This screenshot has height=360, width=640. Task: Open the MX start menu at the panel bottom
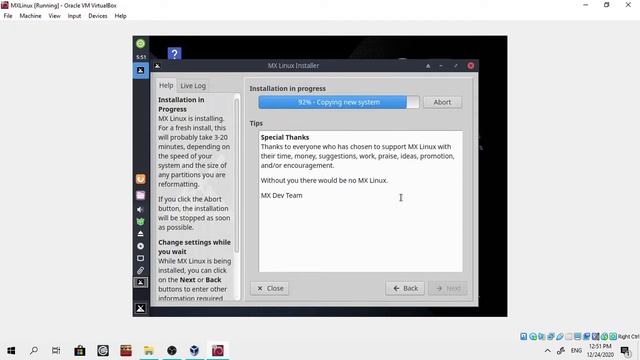point(140,308)
